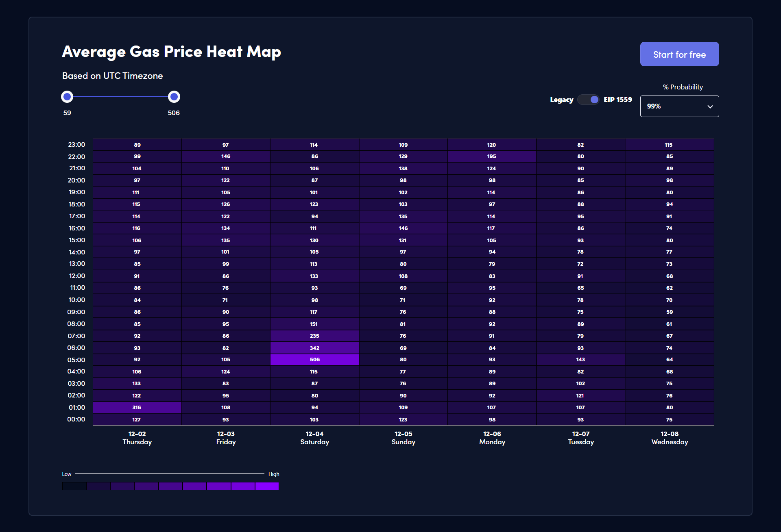Click the 05:00 row label
Viewport: 781px width, 532px height.
(76, 360)
